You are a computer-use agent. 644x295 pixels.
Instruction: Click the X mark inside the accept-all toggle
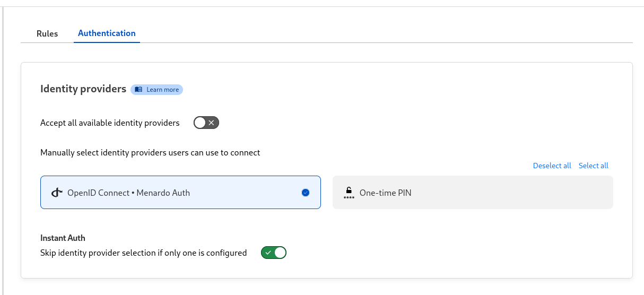[212, 123]
